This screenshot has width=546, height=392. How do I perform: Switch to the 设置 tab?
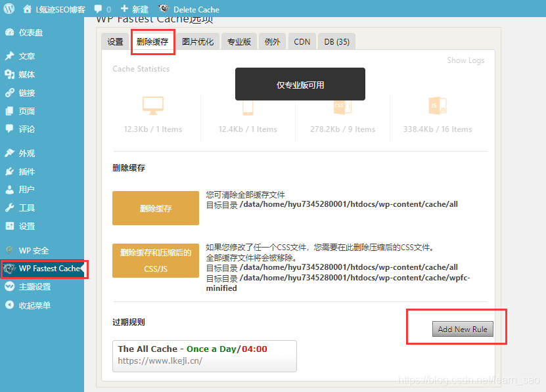point(115,42)
